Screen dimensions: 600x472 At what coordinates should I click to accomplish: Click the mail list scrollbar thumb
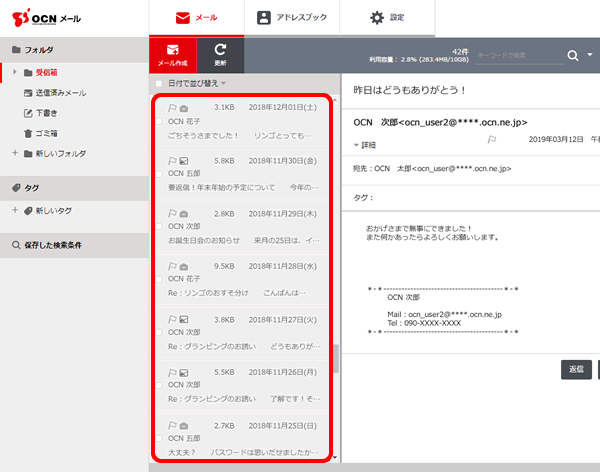coord(336,358)
